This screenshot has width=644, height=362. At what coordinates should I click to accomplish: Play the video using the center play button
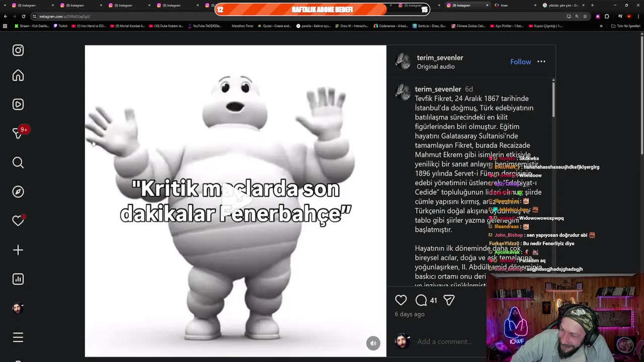[235, 201]
